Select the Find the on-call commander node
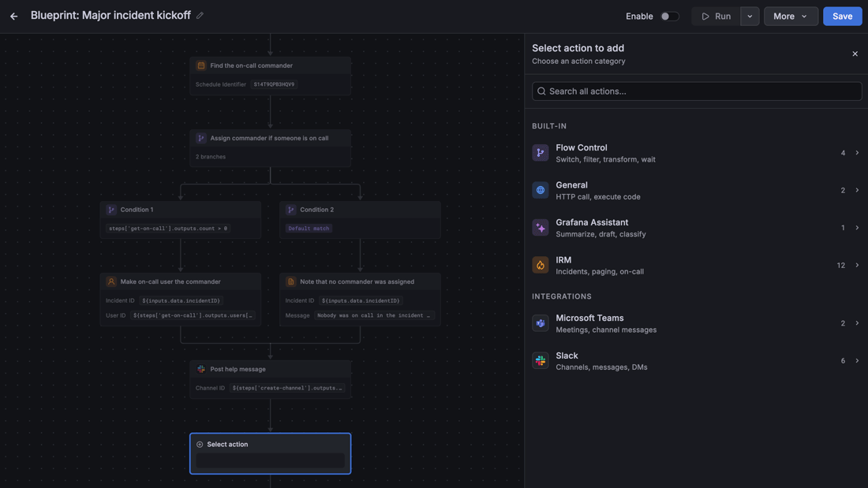This screenshot has width=868, height=488. click(x=270, y=76)
